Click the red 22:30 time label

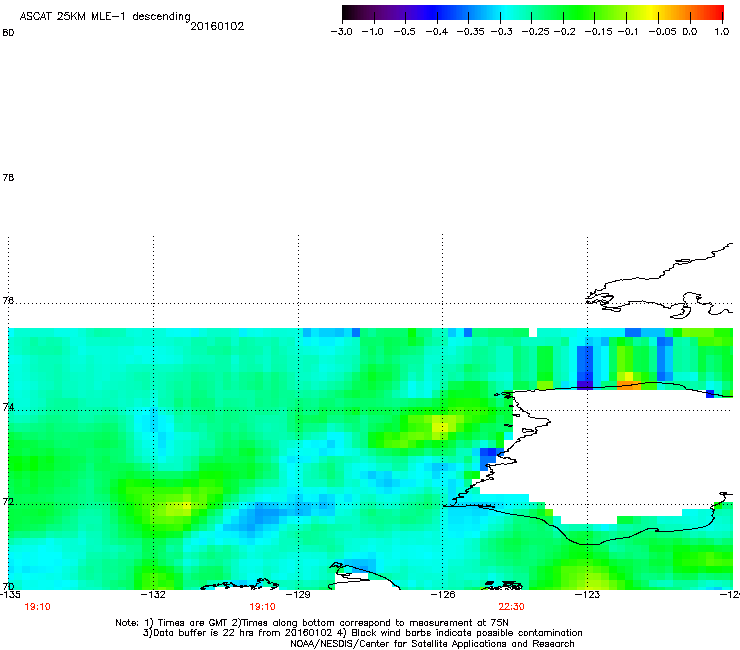coord(512,607)
